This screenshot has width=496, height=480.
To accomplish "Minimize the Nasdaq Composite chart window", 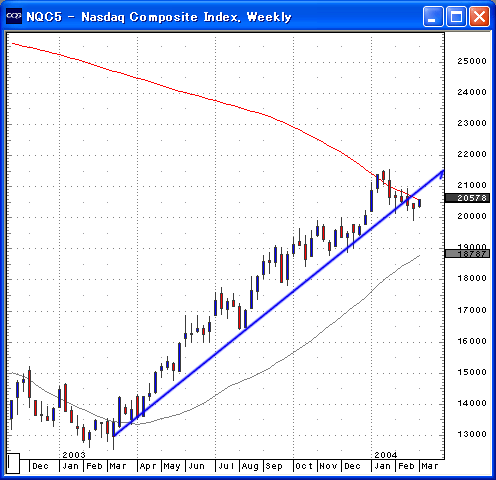I will pyautogui.click(x=433, y=16).
